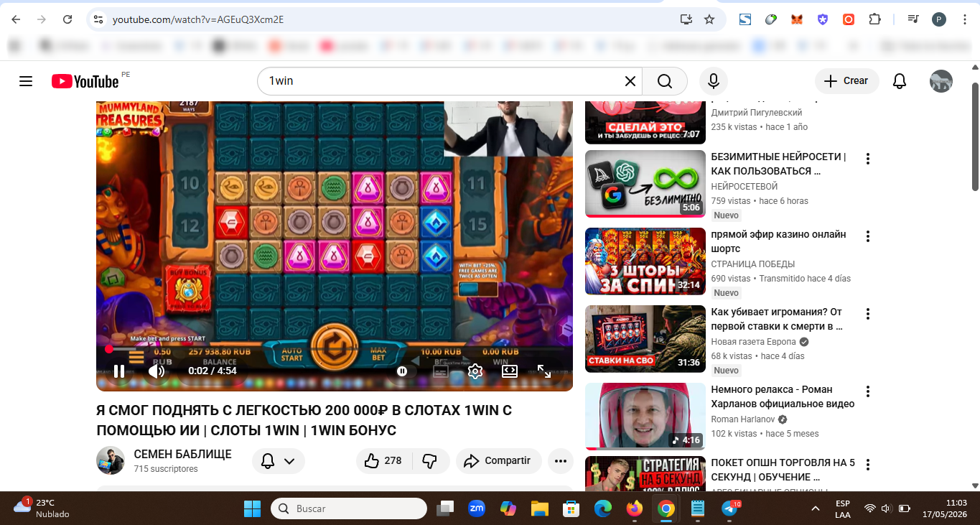This screenshot has height=525, width=980.
Task: Like the video with 278 likes
Action: (x=383, y=461)
